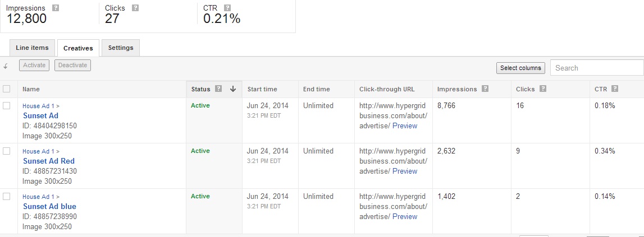Check the Sunset Ad Red row checkbox
The image size is (644, 237).
click(x=7, y=151)
